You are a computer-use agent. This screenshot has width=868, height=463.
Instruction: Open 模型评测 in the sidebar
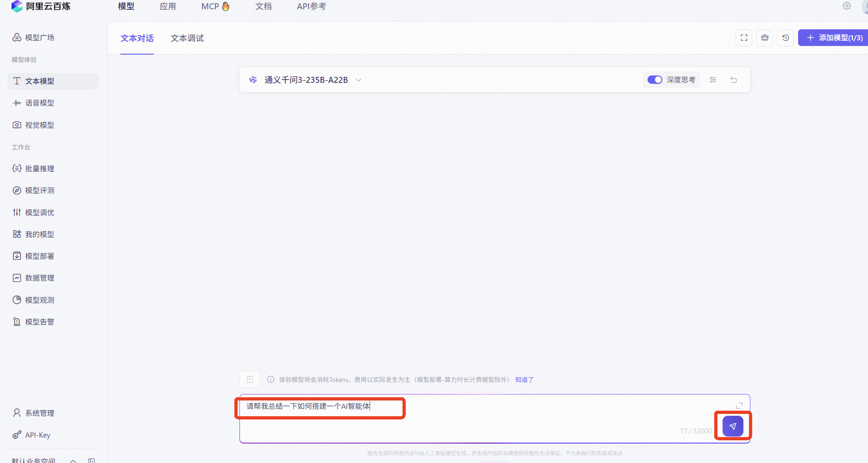(33, 190)
